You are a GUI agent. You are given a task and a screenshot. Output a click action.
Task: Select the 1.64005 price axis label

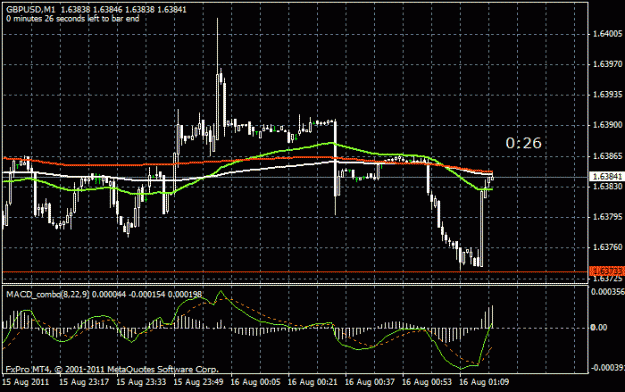click(607, 34)
